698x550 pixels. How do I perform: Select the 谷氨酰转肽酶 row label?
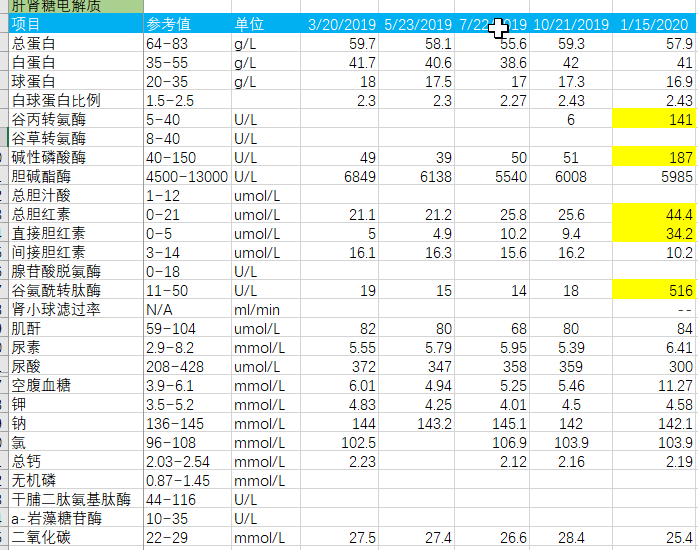[56, 291]
